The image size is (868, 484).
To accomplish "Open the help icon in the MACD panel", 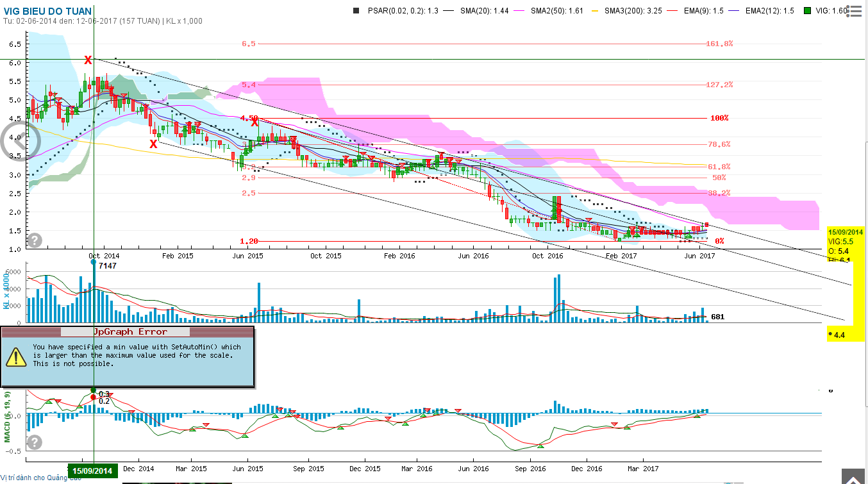I will pyautogui.click(x=35, y=442).
